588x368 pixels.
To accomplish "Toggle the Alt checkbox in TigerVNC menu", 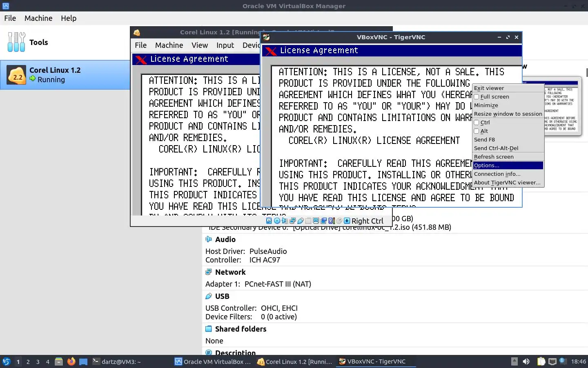I will (x=476, y=131).
